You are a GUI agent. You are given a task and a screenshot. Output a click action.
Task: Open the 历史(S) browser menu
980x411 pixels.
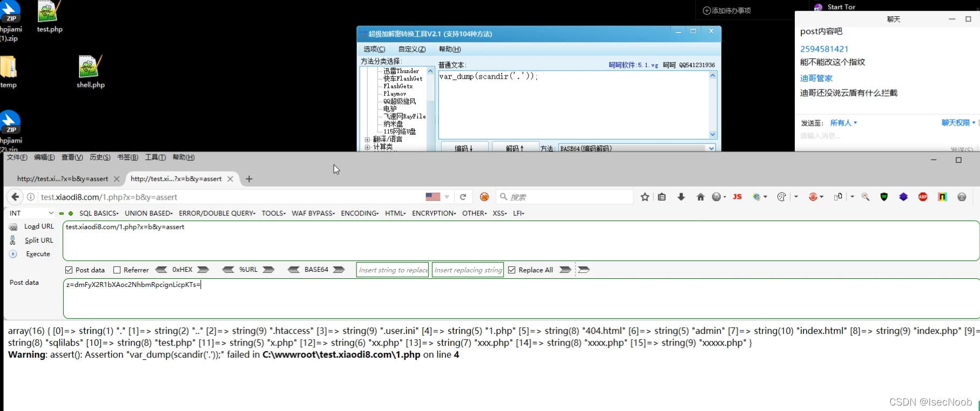coord(100,157)
